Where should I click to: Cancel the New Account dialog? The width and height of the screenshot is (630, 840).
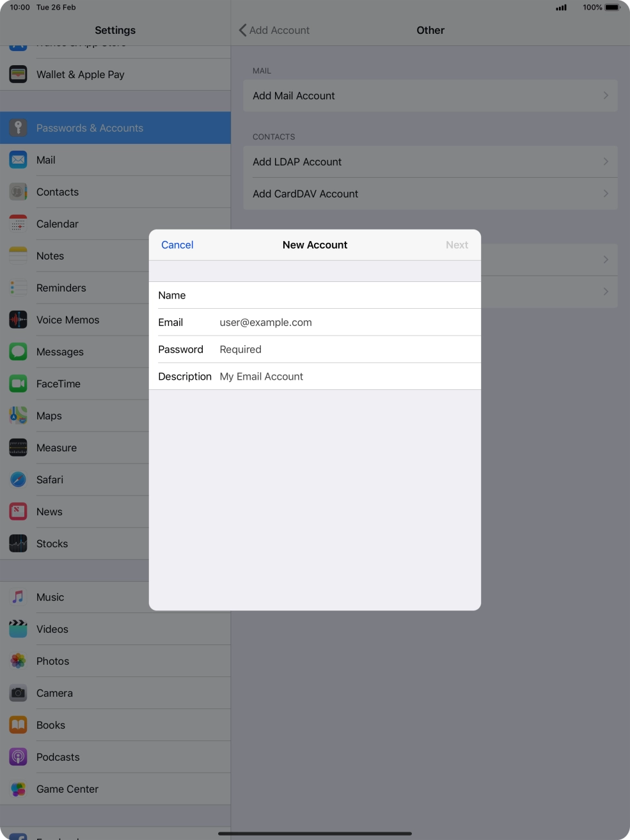tap(177, 245)
